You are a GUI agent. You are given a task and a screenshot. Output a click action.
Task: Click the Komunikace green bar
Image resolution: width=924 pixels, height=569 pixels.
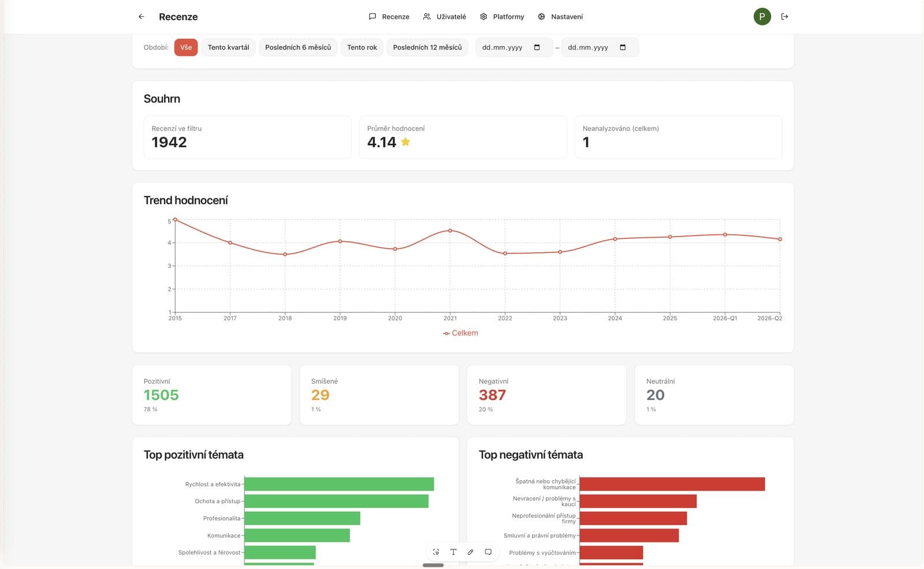click(x=297, y=536)
